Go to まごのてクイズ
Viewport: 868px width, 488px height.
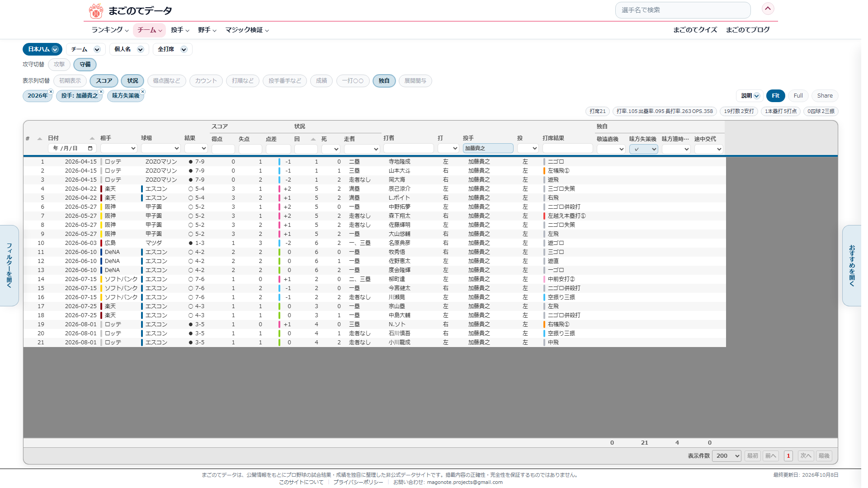pos(695,30)
